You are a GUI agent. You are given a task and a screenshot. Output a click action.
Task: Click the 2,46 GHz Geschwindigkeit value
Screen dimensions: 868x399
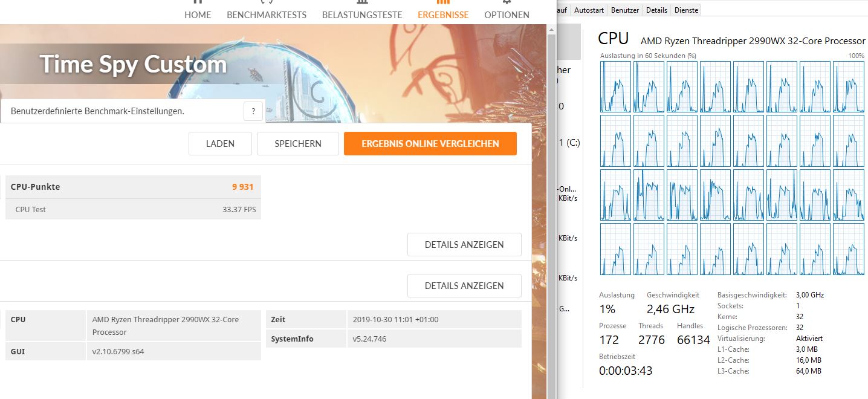coord(670,309)
